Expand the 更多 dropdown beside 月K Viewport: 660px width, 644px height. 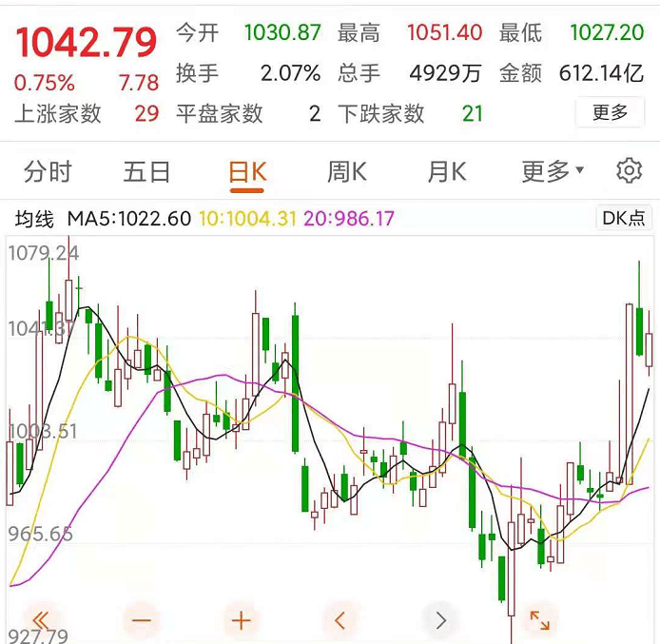pos(553,172)
